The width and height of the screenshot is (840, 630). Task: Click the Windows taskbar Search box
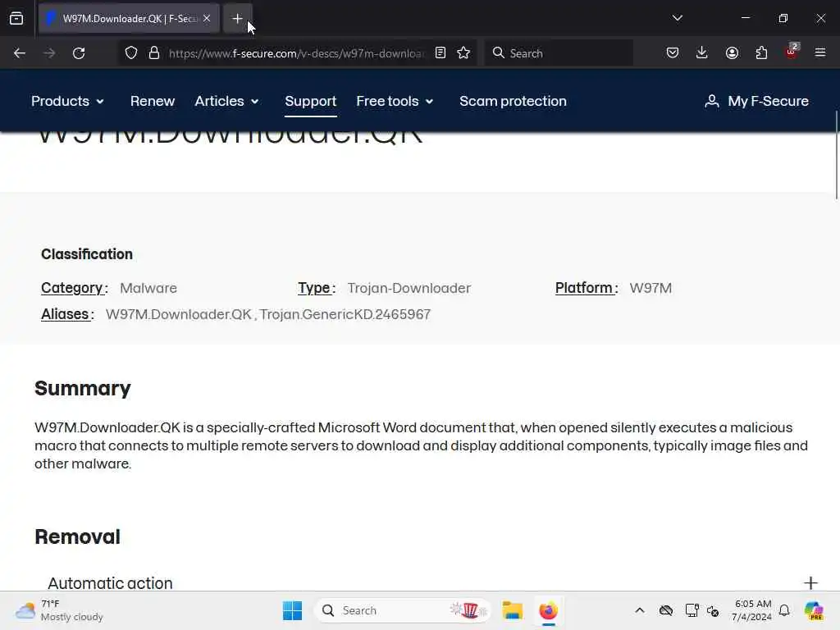tap(403, 610)
